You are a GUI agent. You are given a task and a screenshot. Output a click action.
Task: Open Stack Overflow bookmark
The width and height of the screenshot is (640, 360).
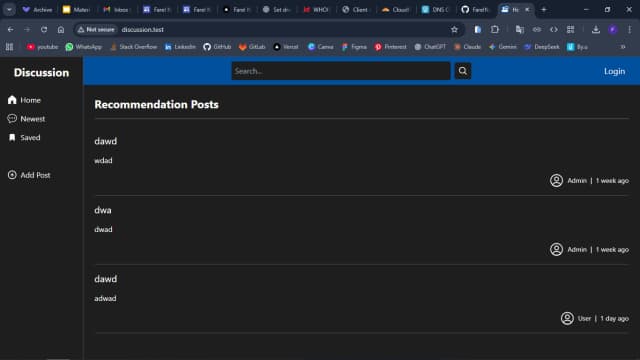(133, 47)
